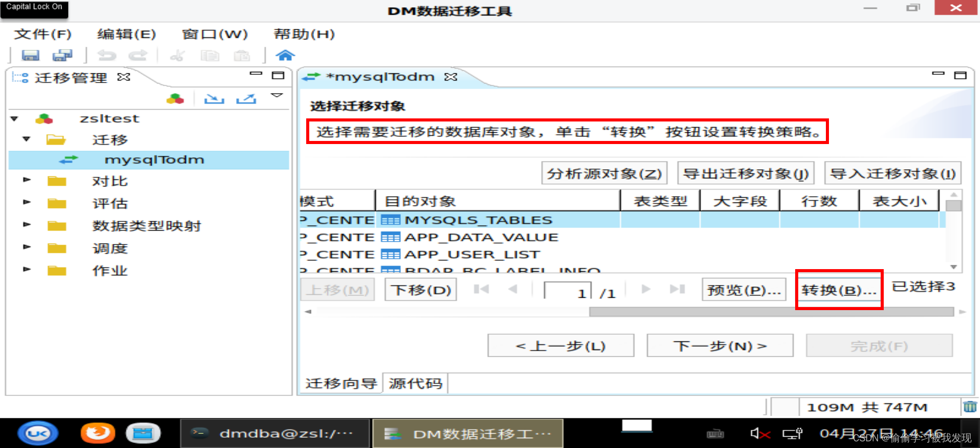Click the 表类型 column header
980x448 pixels.
point(660,201)
